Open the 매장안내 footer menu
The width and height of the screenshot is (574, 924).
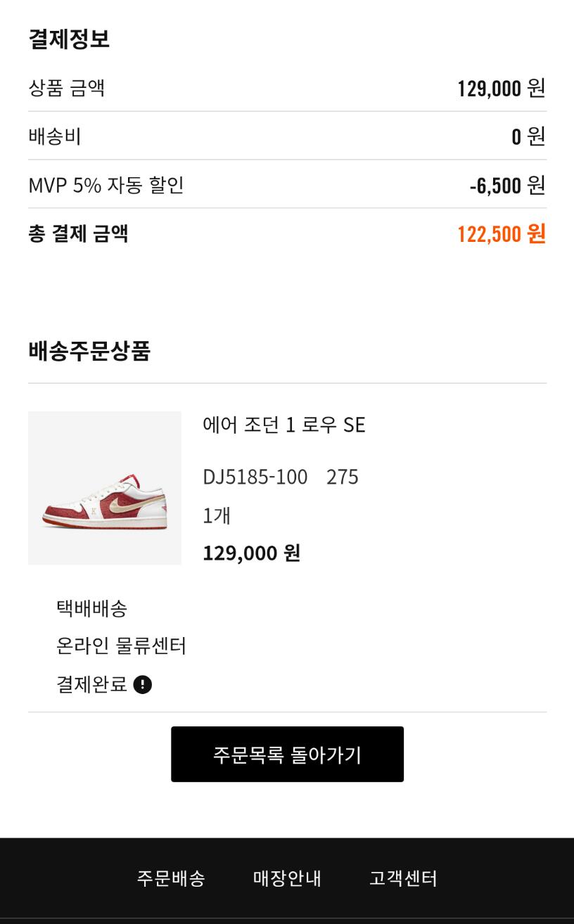(287, 878)
